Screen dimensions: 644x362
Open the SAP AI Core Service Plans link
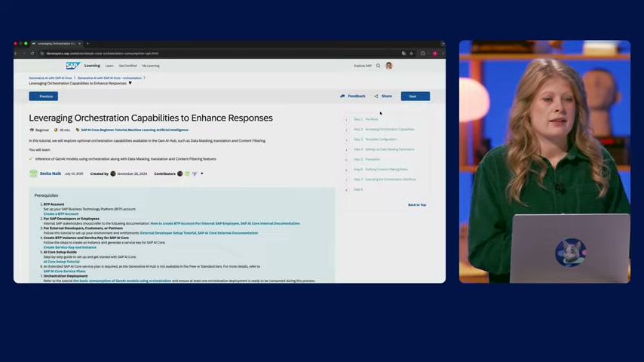(x=65, y=271)
